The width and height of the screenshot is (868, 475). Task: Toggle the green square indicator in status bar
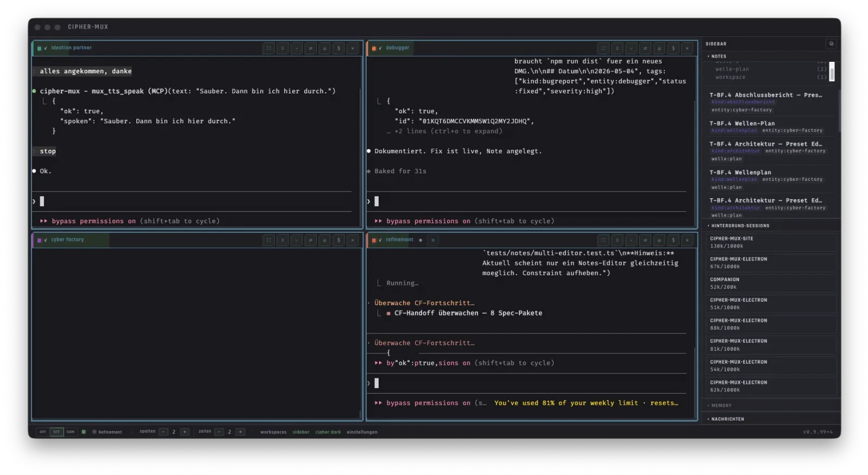pos(84,432)
